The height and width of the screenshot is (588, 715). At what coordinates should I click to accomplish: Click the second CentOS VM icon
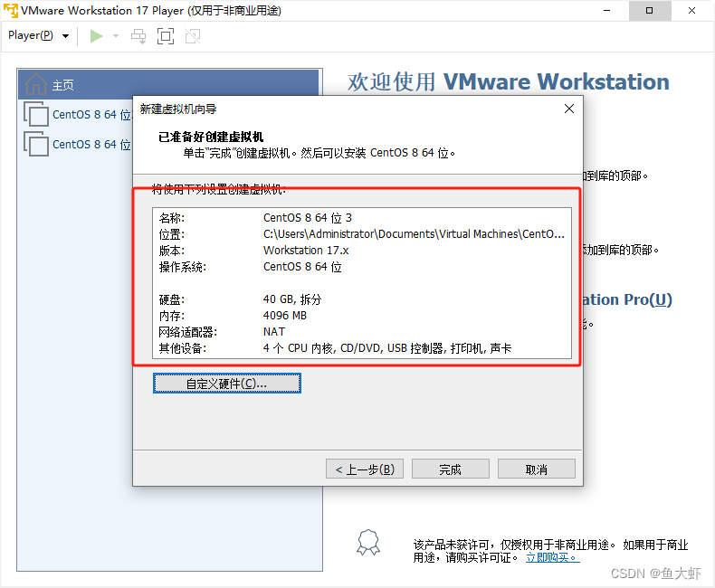click(x=36, y=144)
